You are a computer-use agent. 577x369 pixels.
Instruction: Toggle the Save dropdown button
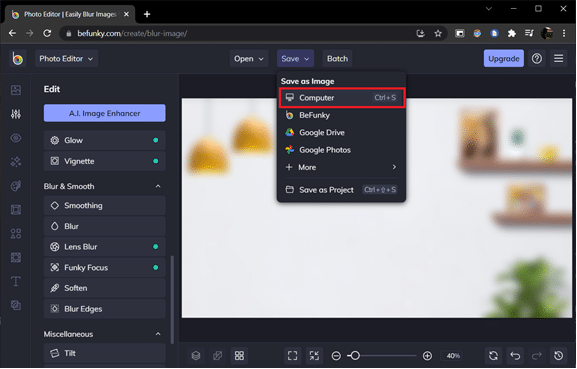click(x=295, y=58)
